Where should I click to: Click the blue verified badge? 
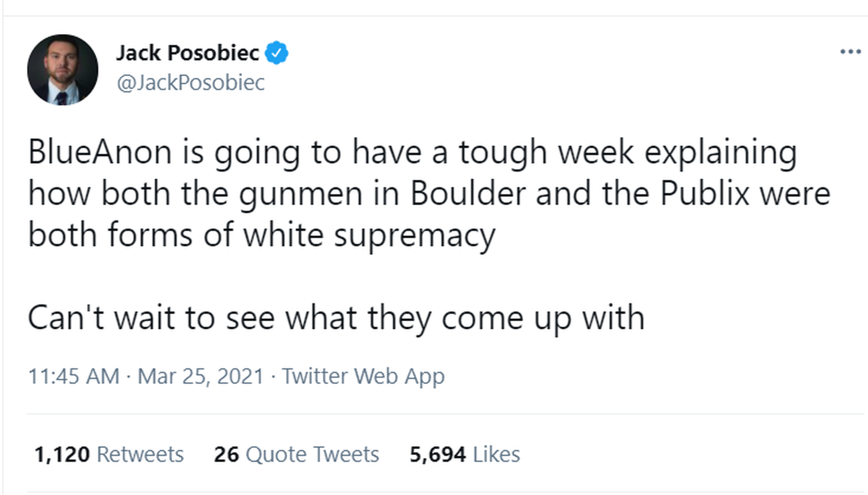(x=277, y=53)
